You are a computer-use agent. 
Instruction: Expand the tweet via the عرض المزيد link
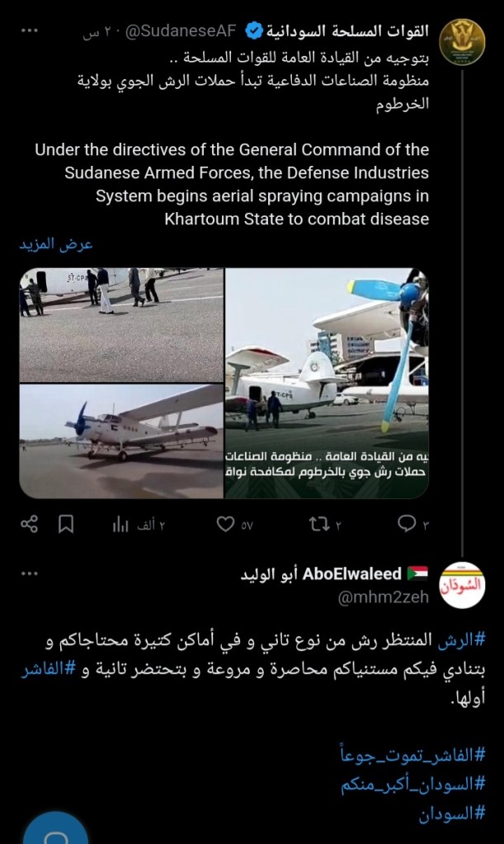click(x=56, y=244)
